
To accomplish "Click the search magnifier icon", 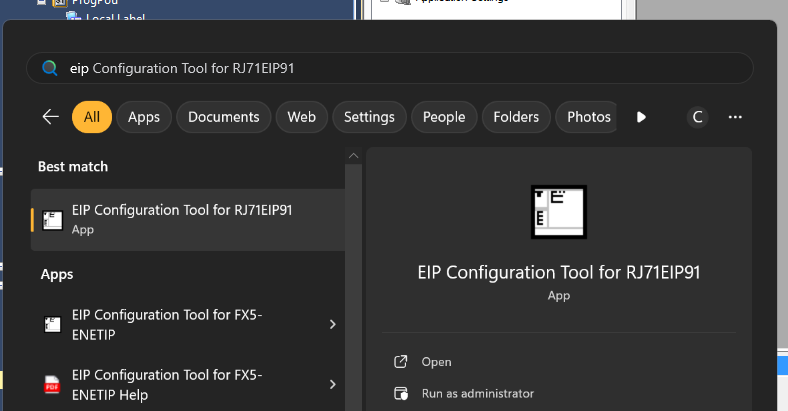I will (x=49, y=69).
